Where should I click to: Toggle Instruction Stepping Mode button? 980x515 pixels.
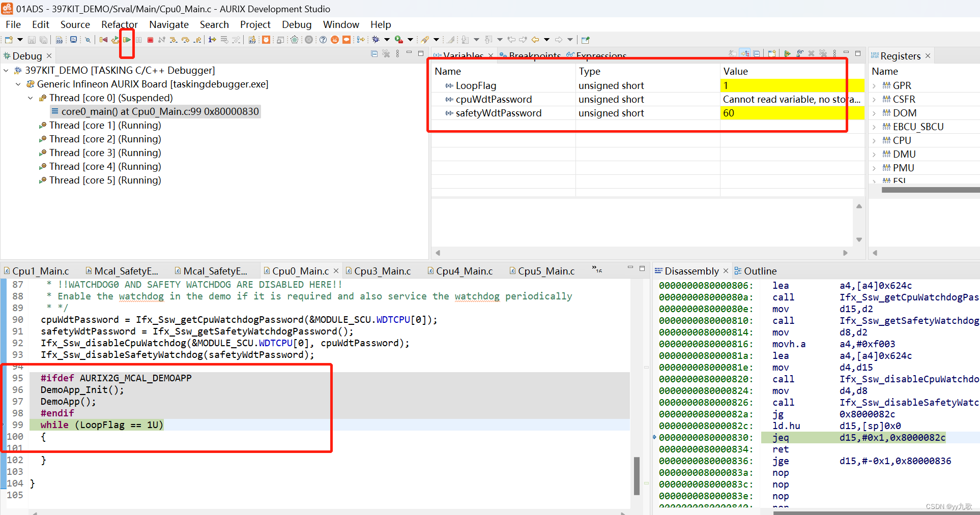(212, 40)
